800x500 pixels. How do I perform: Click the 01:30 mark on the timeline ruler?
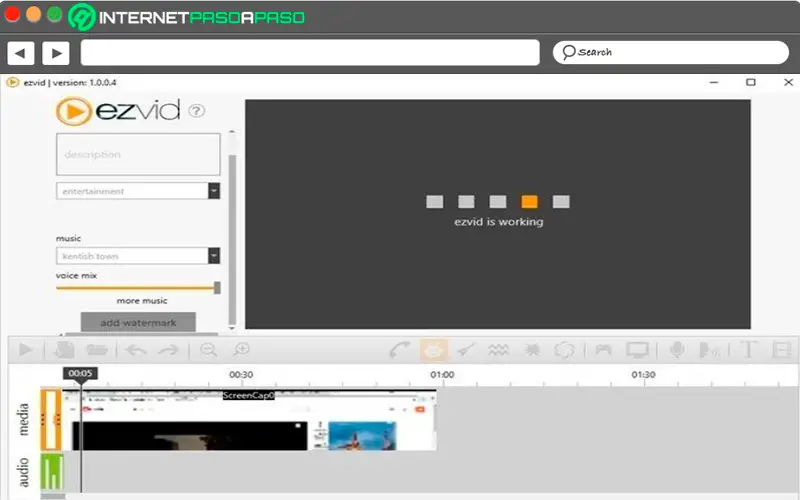coord(643,374)
